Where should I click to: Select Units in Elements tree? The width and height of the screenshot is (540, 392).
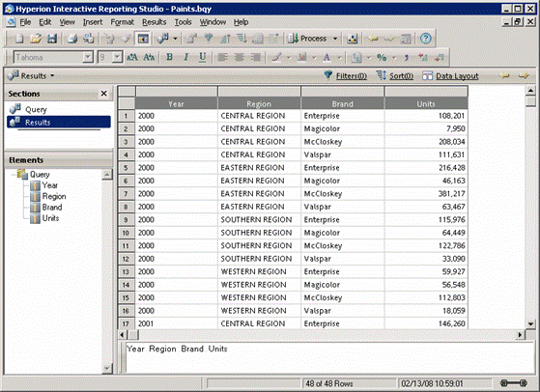tap(50, 218)
